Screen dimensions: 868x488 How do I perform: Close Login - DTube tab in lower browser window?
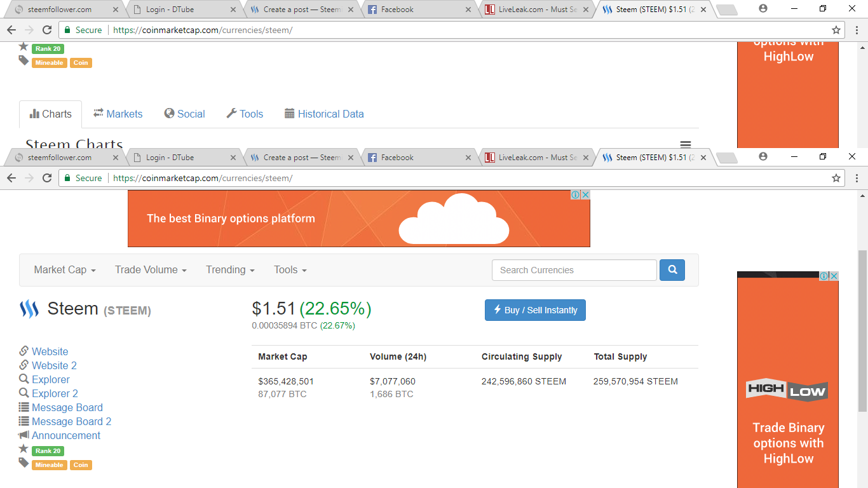233,158
